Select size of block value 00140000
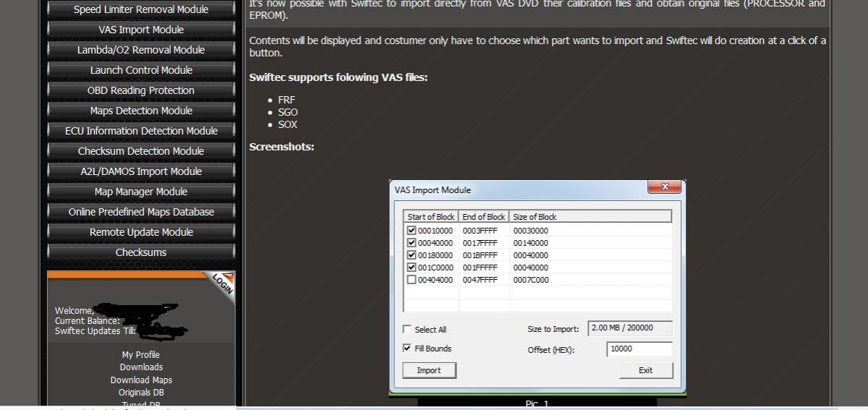Screen dimensions: 868x410 pos(531,243)
